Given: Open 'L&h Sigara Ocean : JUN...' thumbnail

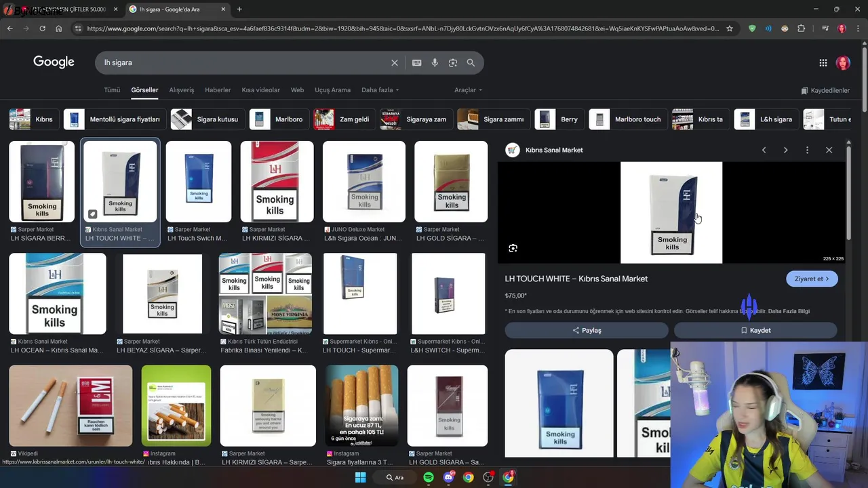Looking at the screenshot, I should point(364,182).
